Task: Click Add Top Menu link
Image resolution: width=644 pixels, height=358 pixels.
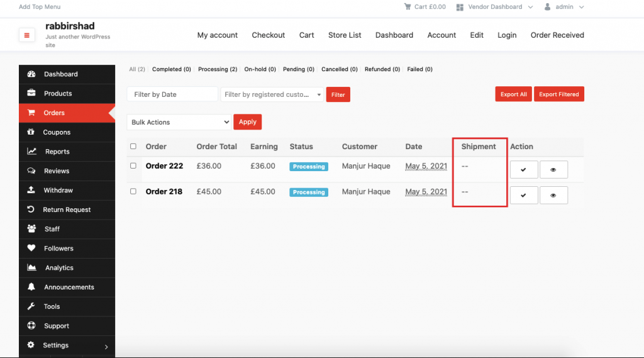Action: pos(40,6)
